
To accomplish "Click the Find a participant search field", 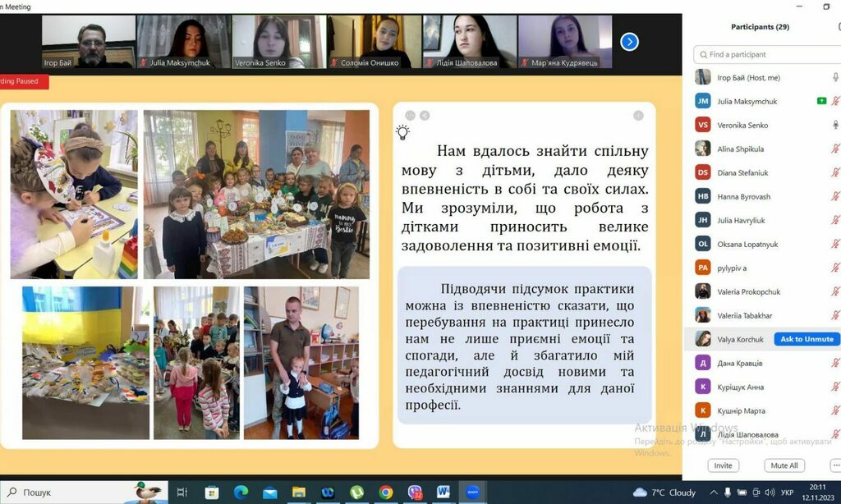I will 768,54.
